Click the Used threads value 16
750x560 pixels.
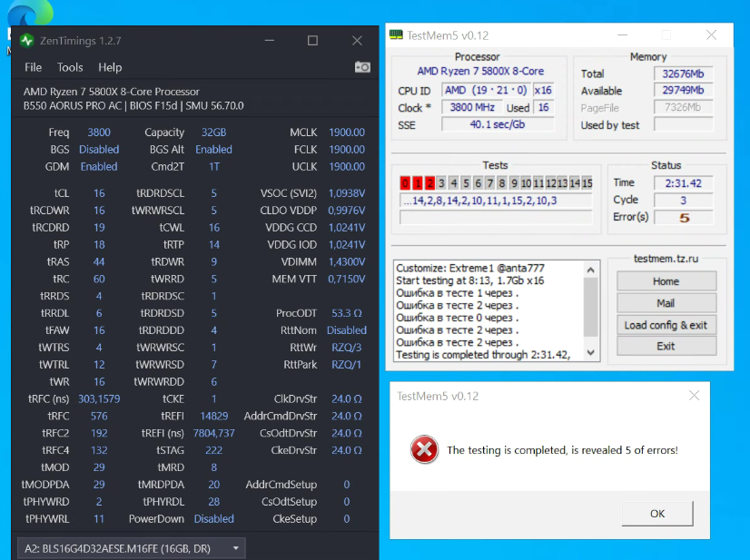[x=543, y=108]
